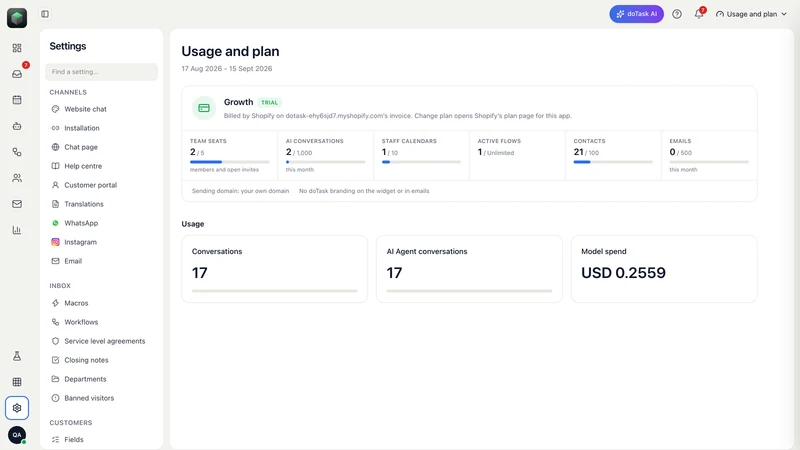This screenshot has height=450, width=800.
Task: Open the table grid icon near bottom rail
Action: point(17,382)
